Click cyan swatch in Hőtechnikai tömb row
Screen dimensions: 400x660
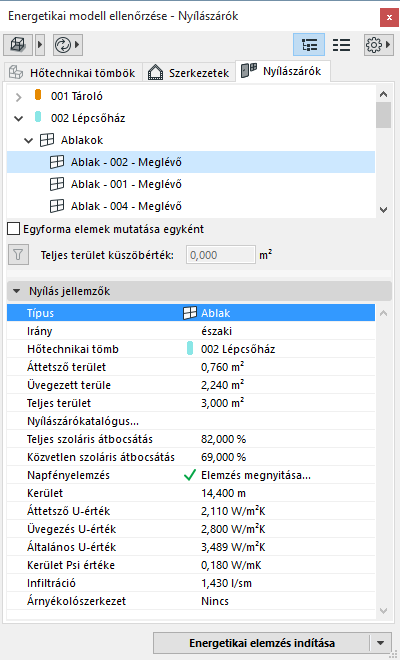click(190, 349)
